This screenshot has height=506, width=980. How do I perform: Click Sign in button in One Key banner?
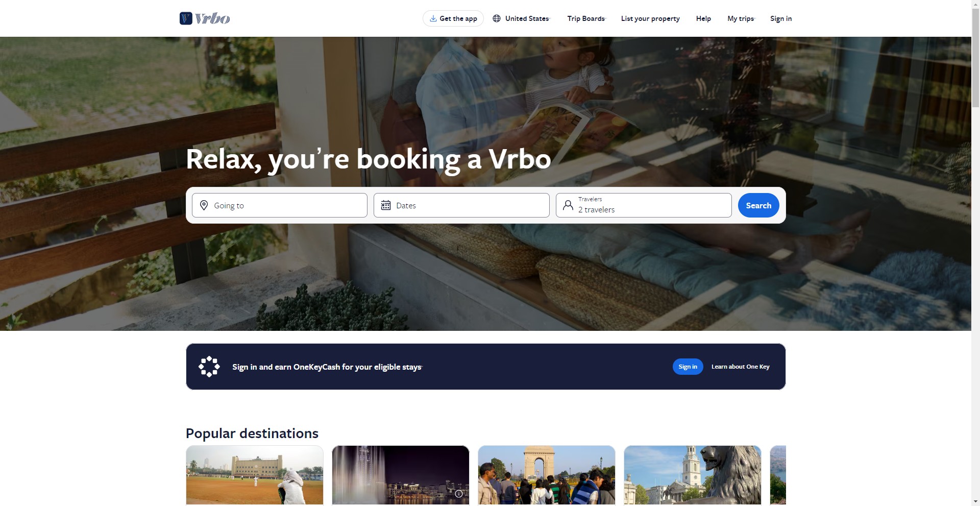[x=688, y=367]
